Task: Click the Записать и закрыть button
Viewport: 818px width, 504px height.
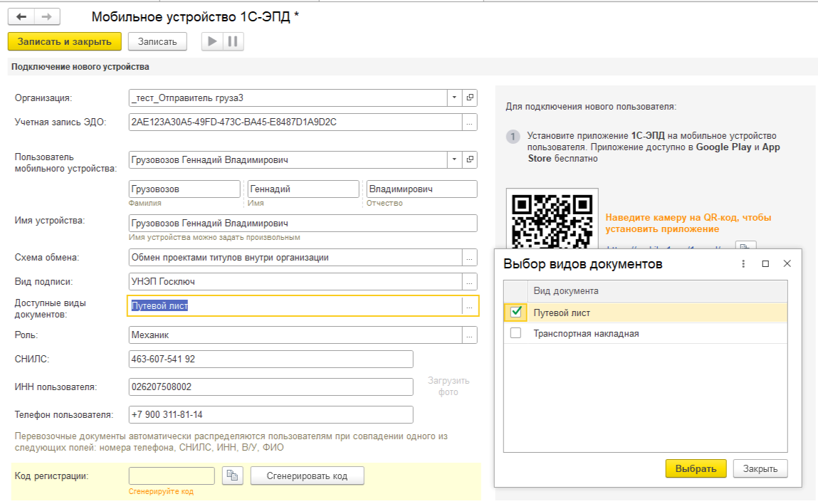Action: 65,41
